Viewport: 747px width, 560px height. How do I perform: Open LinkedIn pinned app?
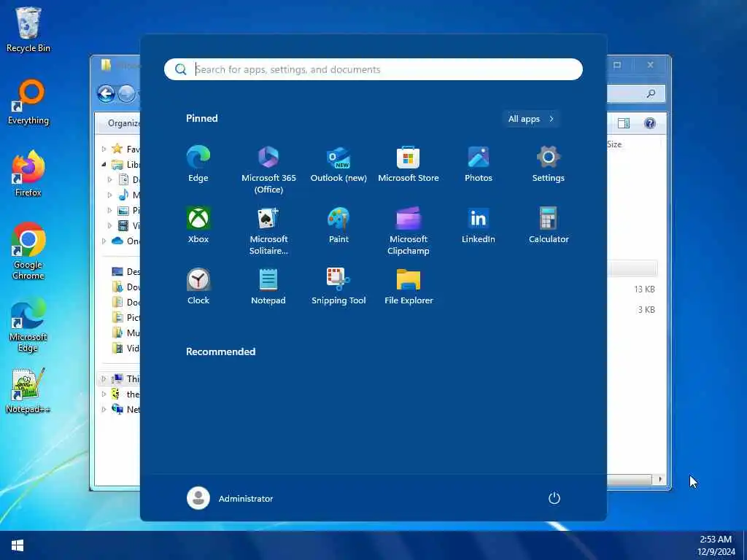click(x=479, y=225)
